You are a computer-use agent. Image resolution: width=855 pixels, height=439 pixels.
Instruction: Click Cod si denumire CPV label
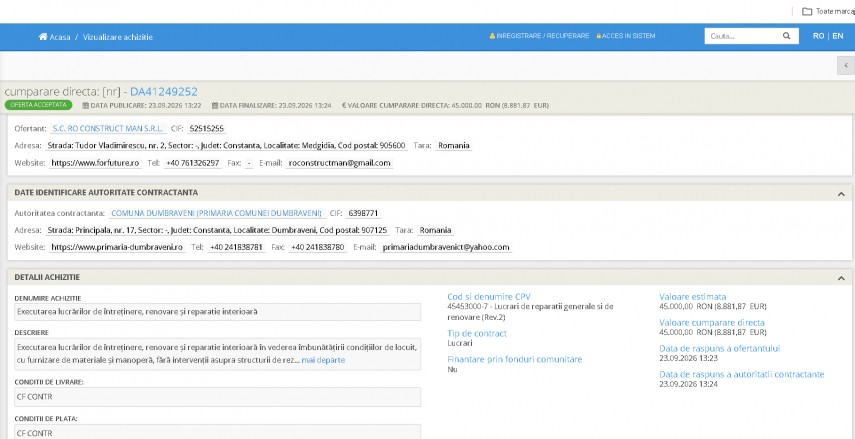pyautogui.click(x=489, y=297)
